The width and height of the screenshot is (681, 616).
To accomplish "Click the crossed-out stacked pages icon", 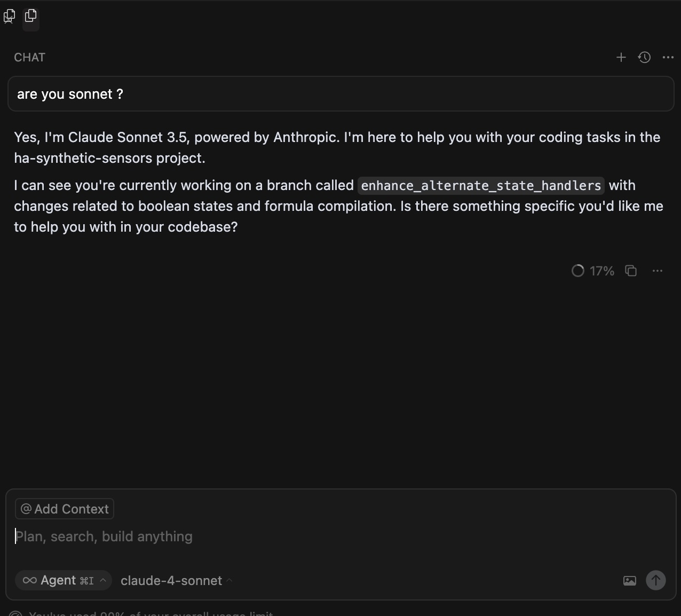I will coord(9,17).
